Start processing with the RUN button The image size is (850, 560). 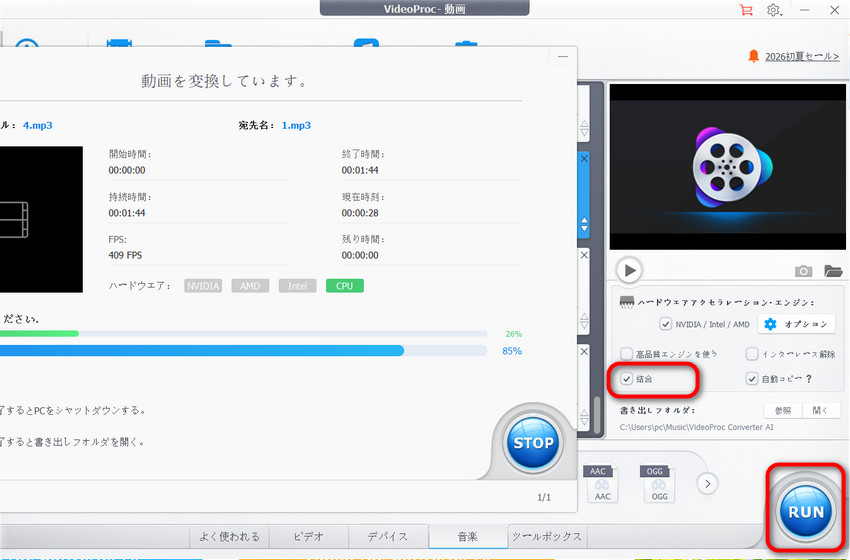click(x=806, y=512)
